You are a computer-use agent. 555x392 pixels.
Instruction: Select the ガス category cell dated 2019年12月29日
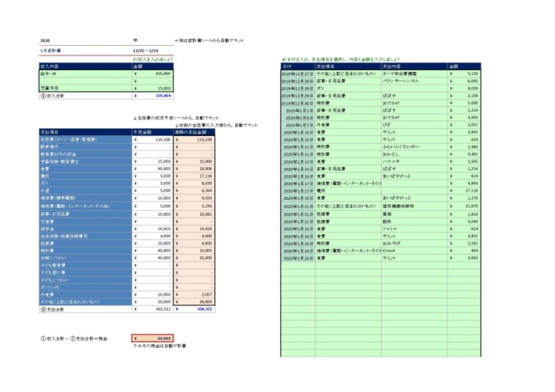coord(348,88)
